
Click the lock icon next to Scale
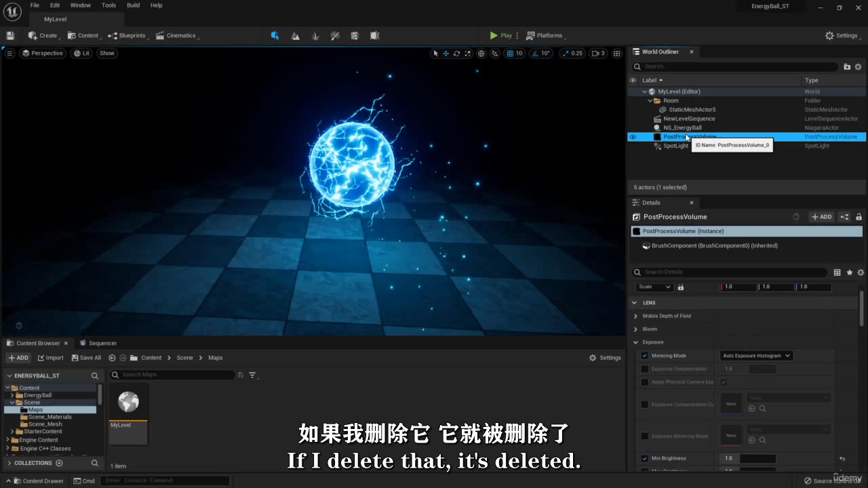point(680,287)
